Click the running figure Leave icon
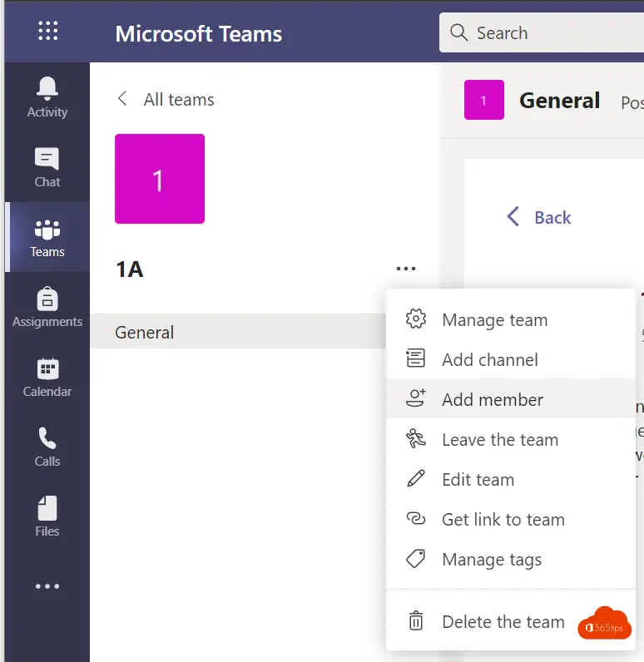Viewport: 644px width, 662px height. pos(415,438)
